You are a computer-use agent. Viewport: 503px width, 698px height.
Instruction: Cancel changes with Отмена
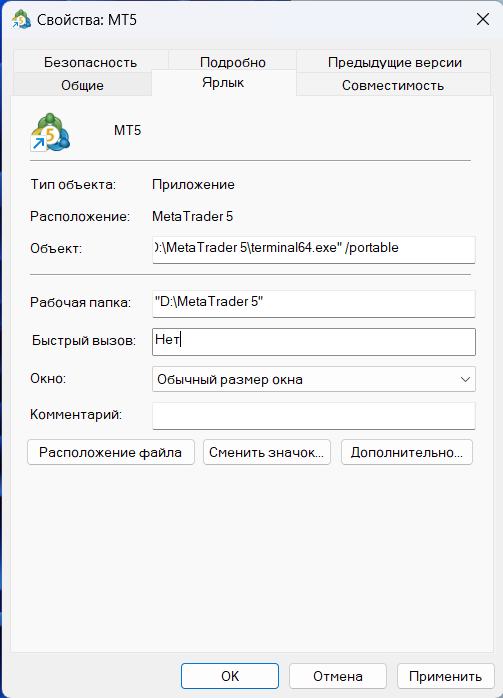tap(338, 676)
